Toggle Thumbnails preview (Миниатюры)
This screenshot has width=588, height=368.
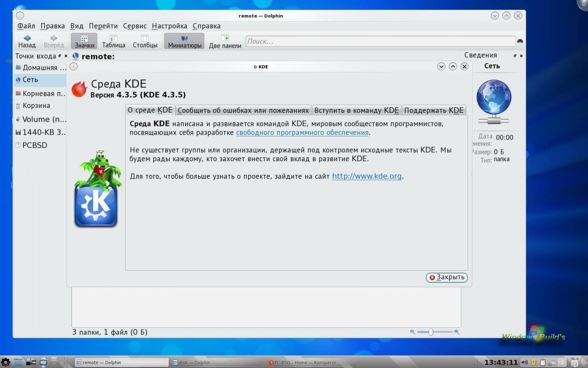[184, 41]
